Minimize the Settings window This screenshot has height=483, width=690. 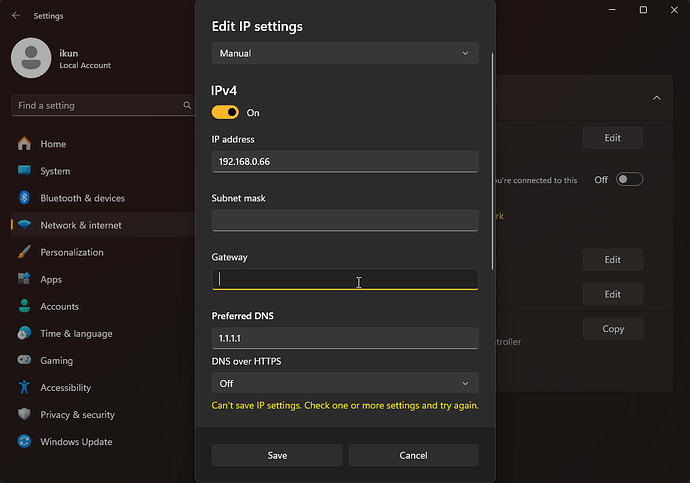(x=612, y=10)
